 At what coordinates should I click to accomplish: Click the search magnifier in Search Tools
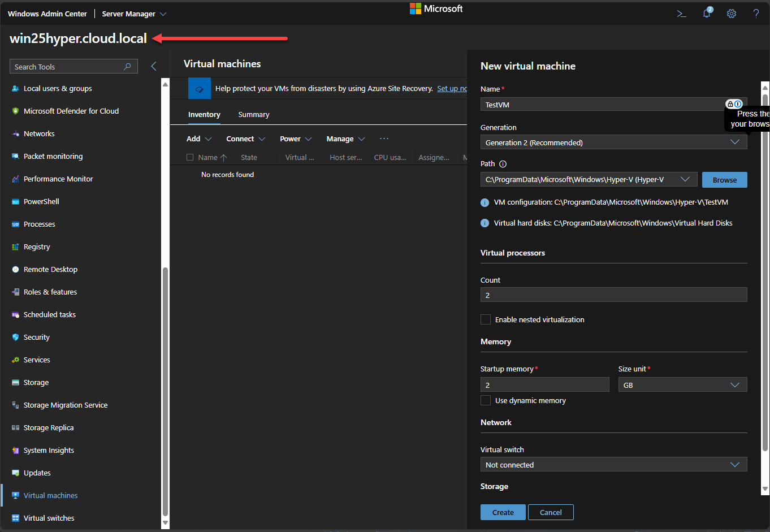click(x=128, y=67)
